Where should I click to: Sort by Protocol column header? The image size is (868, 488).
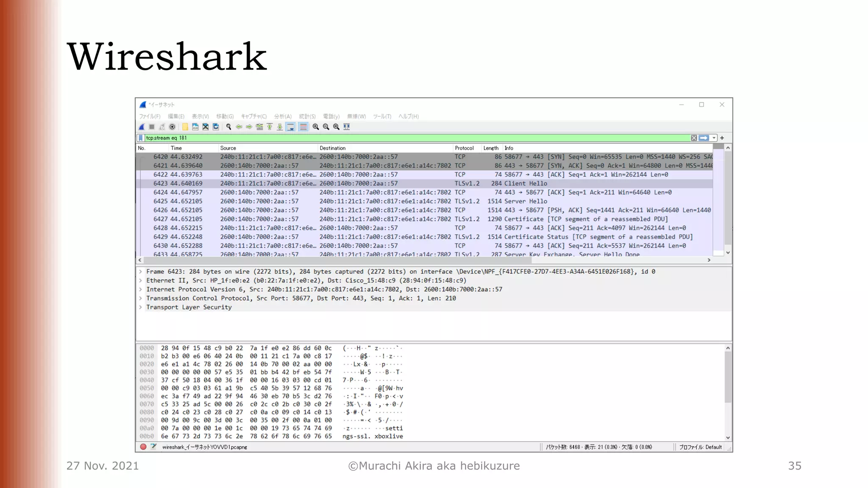coord(467,148)
